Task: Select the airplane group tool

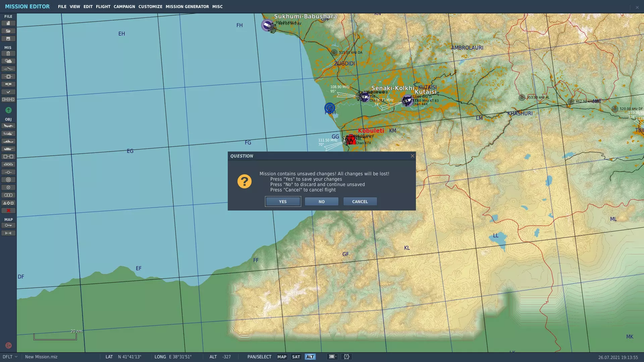Action: point(8,126)
